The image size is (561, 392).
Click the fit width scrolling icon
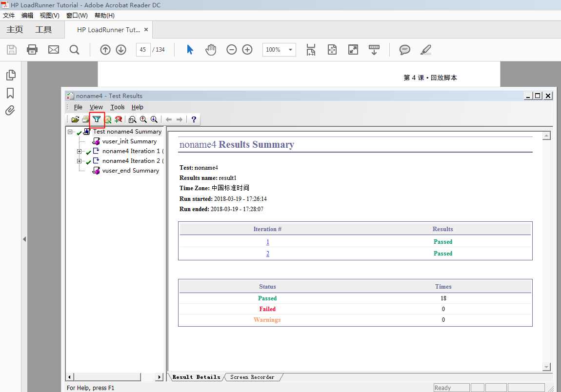(311, 49)
